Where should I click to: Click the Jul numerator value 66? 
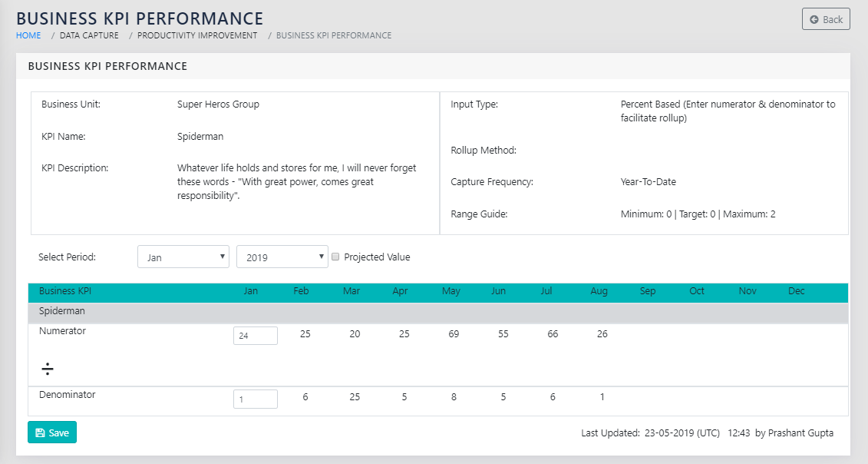pyautogui.click(x=553, y=334)
